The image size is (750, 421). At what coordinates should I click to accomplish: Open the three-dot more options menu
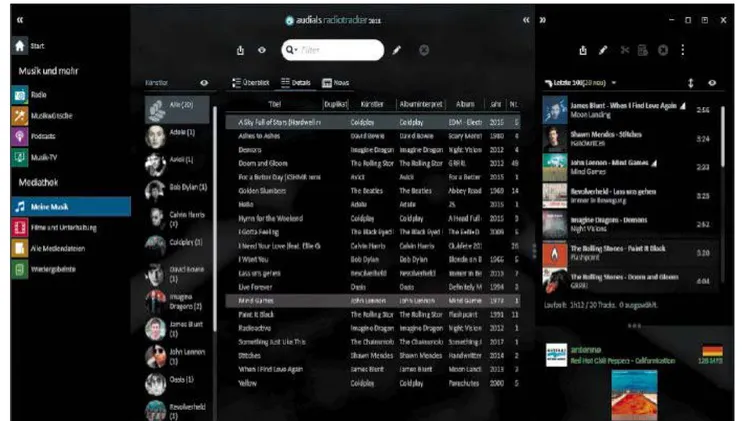click(683, 50)
